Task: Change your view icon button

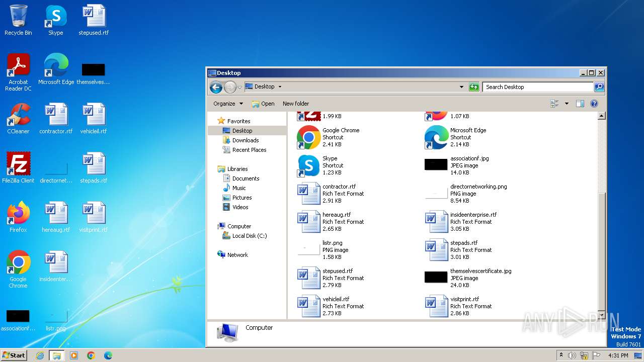Action: coord(554,104)
